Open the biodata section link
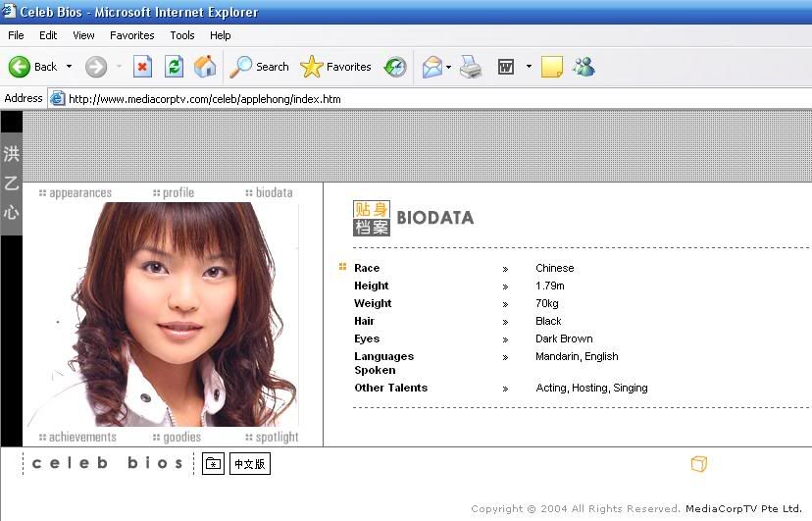The width and height of the screenshot is (812, 521). point(269,192)
